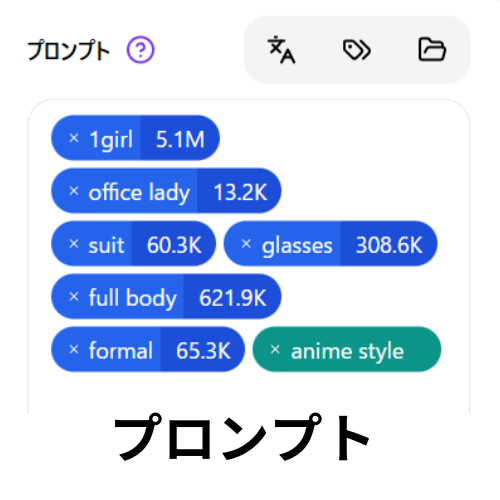The width and height of the screenshot is (500, 500).
Task: Click the 621.9K count on full body
Action: [x=232, y=298]
